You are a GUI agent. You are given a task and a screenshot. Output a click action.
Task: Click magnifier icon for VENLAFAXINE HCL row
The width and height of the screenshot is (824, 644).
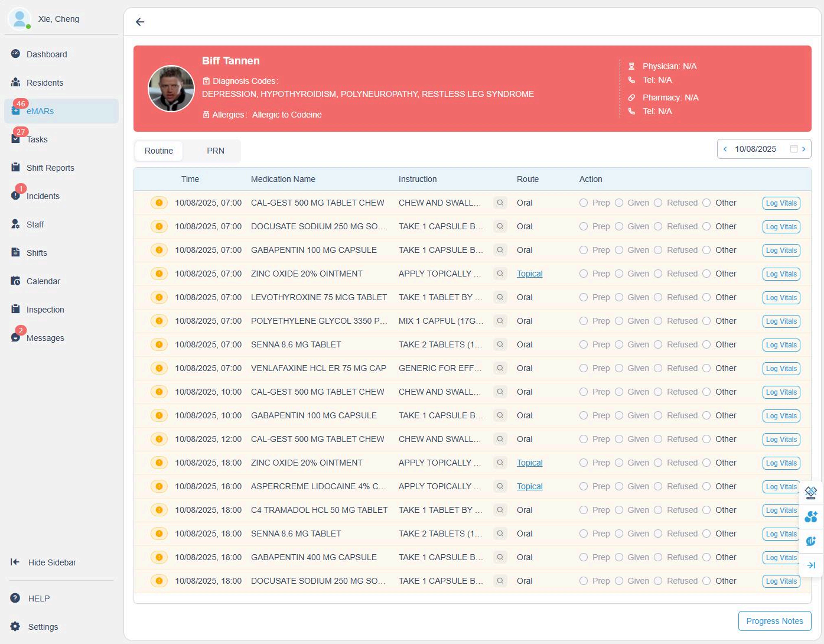(500, 368)
